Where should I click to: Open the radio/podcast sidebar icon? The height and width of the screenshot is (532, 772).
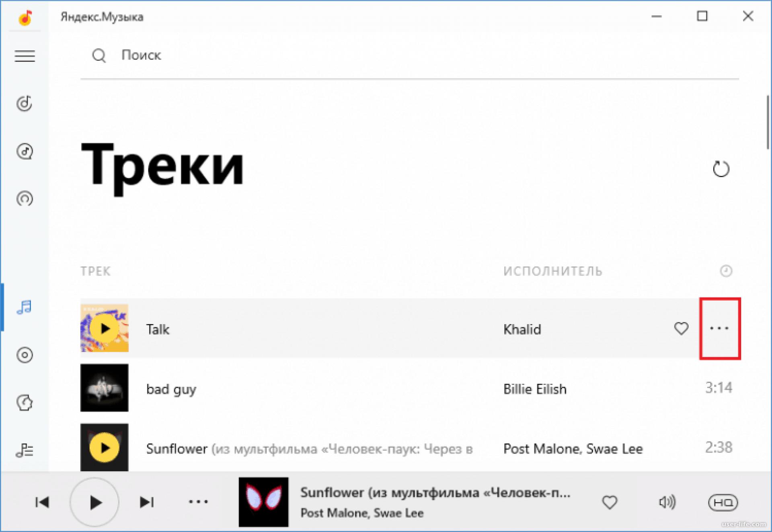(25, 199)
